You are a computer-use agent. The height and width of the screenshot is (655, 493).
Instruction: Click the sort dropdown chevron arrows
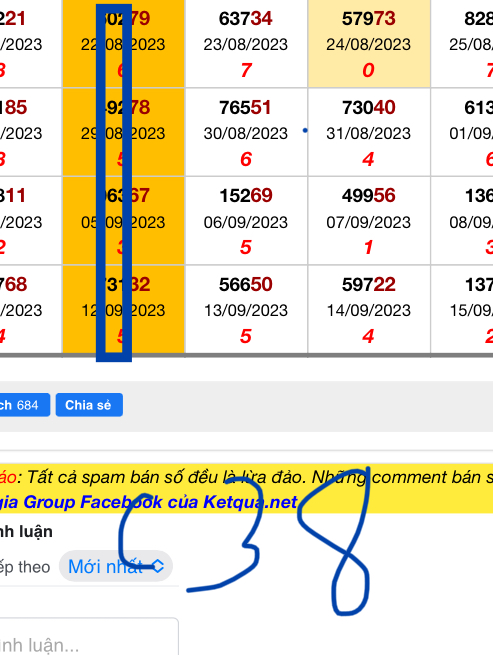point(158,566)
